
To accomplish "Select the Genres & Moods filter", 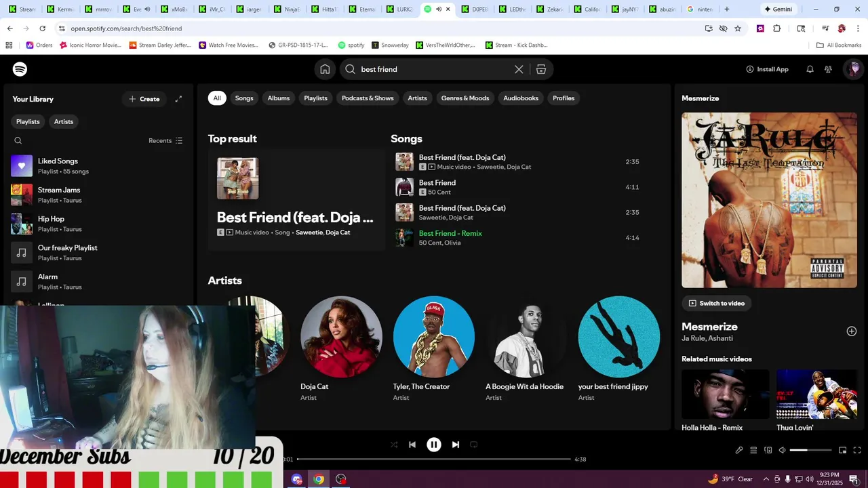I will coord(465,98).
